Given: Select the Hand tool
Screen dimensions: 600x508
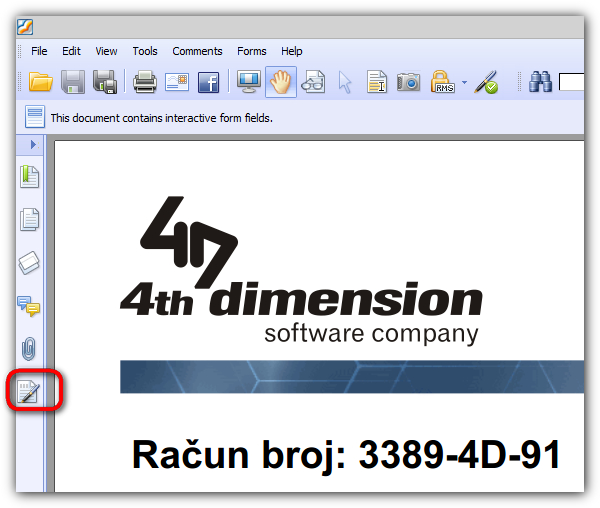Looking at the screenshot, I should click(281, 82).
